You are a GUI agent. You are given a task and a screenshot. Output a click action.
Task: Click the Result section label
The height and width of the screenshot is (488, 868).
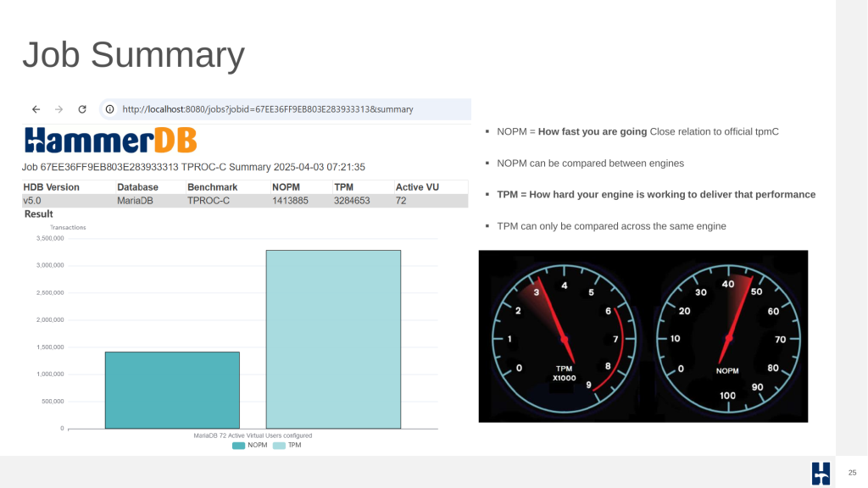click(38, 214)
